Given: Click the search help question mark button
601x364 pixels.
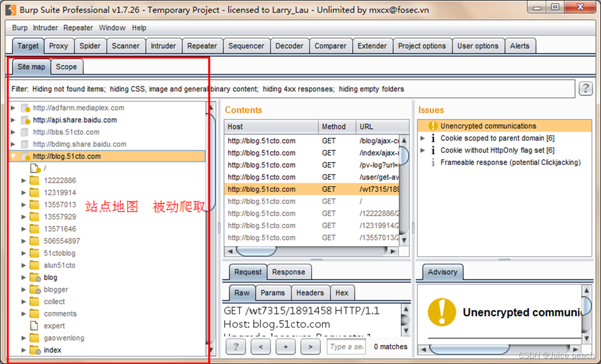Looking at the screenshot, I should [235, 346].
